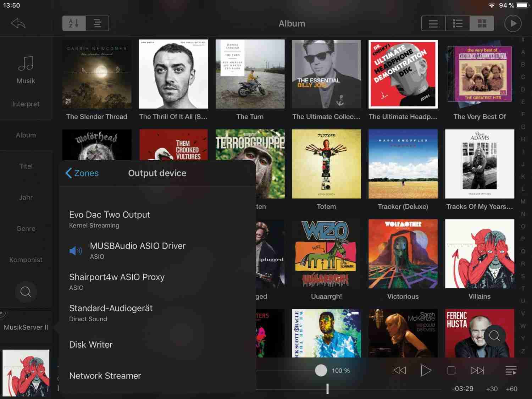Open the Interpret category
532x399 pixels.
point(26,104)
